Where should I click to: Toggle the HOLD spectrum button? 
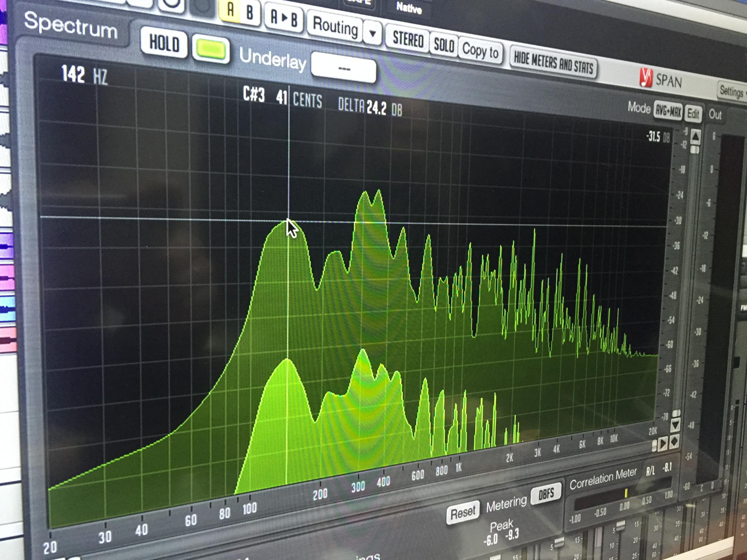(x=164, y=43)
